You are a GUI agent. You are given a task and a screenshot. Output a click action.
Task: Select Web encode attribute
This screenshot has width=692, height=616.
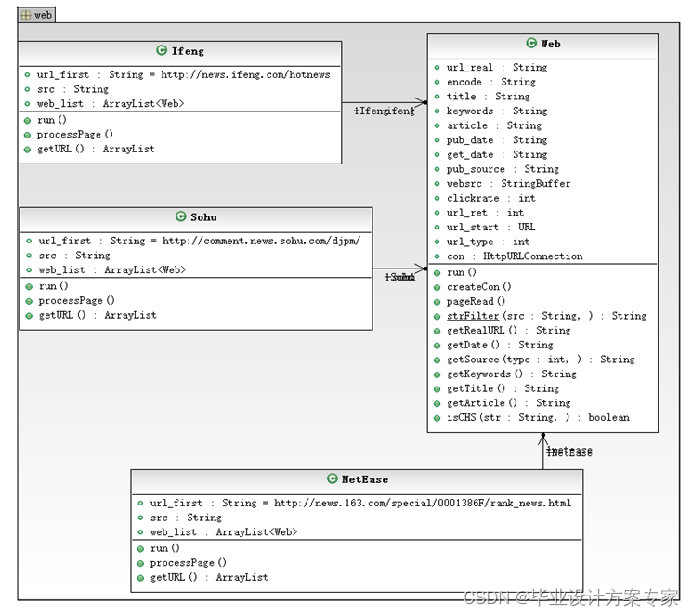coord(491,82)
